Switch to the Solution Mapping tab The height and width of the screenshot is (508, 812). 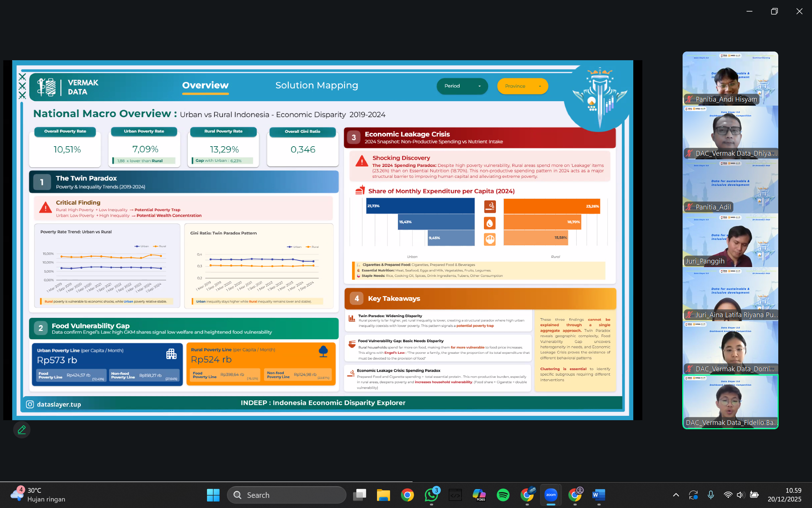pos(316,85)
